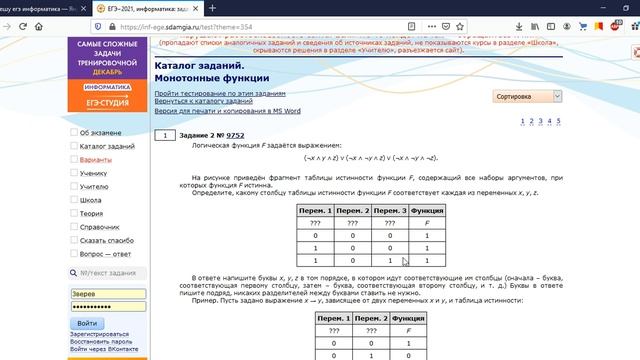Click the Вернуться к каталогу заданий link
Image resolution: width=640 pixels, height=360 pixels.
point(204,101)
